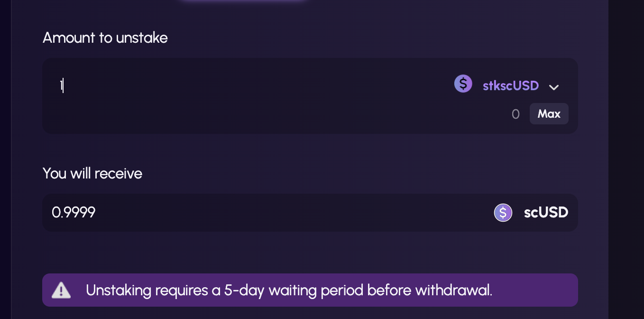Open the stkscUSD token selector label
The width and height of the screenshot is (644, 319).
[x=511, y=86]
